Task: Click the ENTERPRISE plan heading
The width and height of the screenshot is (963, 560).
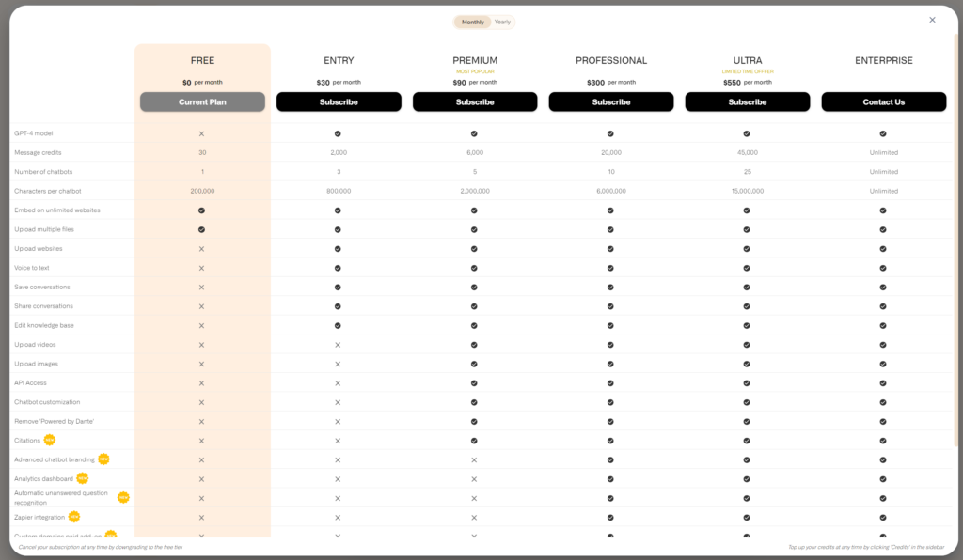Action: click(x=884, y=60)
